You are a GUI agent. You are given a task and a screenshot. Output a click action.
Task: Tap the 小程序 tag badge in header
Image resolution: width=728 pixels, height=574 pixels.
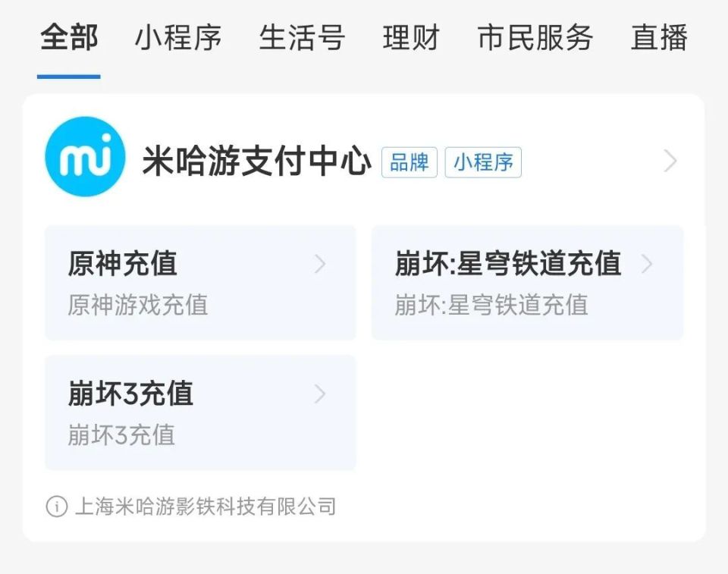pyautogui.click(x=483, y=162)
